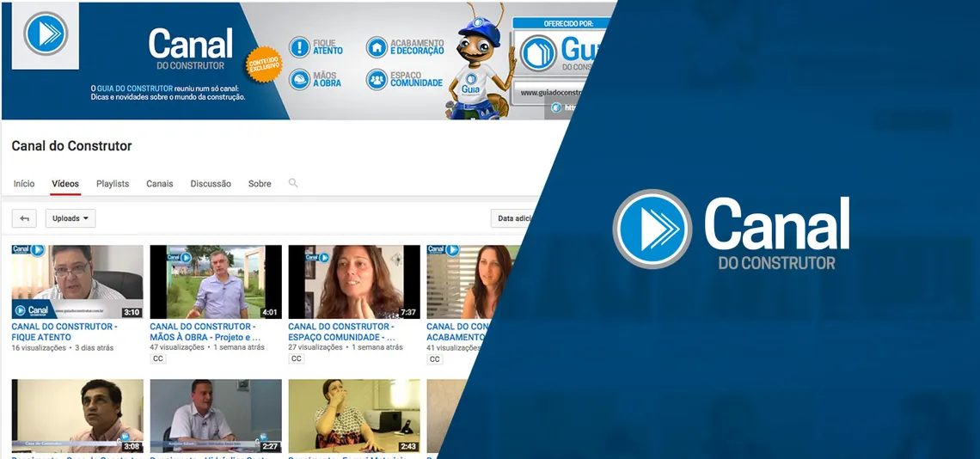Click the Mãos à Obra helmet icon
This screenshot has height=459, width=980.
tap(299, 79)
